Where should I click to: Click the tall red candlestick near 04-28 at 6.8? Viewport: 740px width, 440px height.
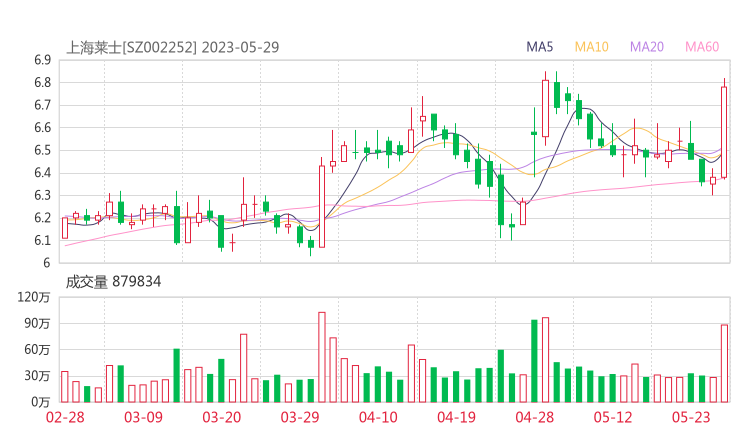click(x=546, y=108)
